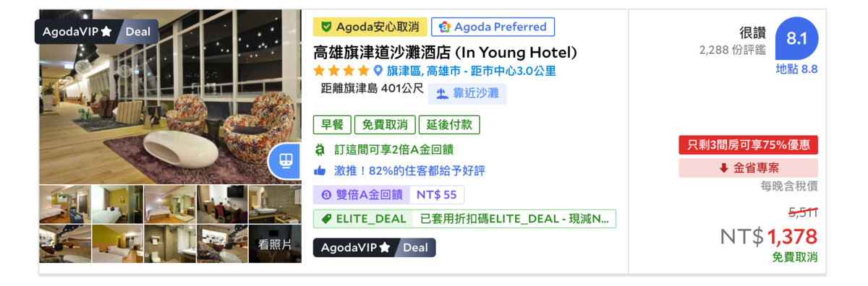Open the main hotel lobby photo
The image size is (868, 286).
(x=170, y=97)
